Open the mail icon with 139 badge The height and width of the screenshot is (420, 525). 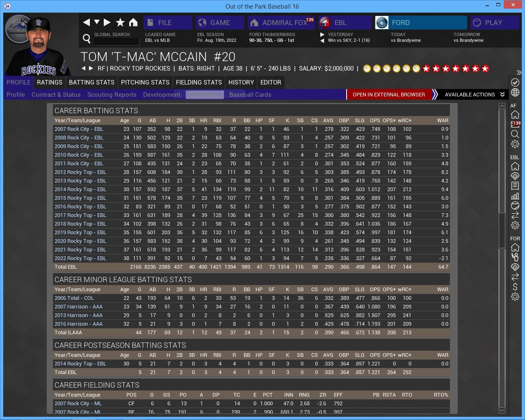click(515, 124)
